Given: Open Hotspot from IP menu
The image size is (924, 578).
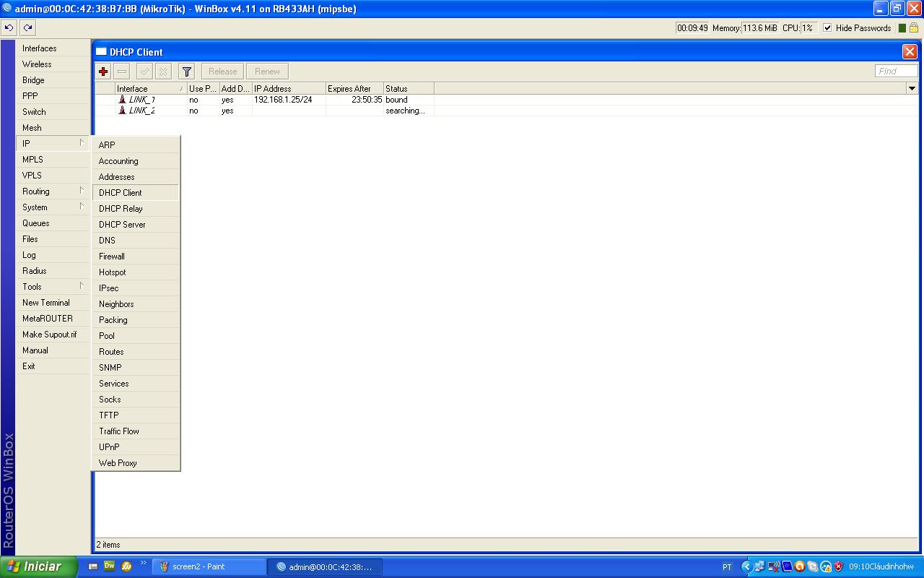Looking at the screenshot, I should pos(136,272).
